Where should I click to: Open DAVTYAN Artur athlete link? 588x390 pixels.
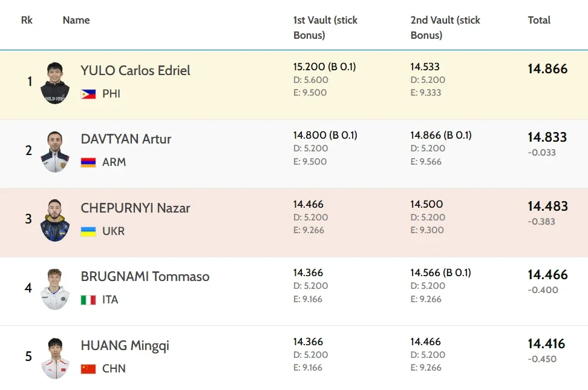126,139
